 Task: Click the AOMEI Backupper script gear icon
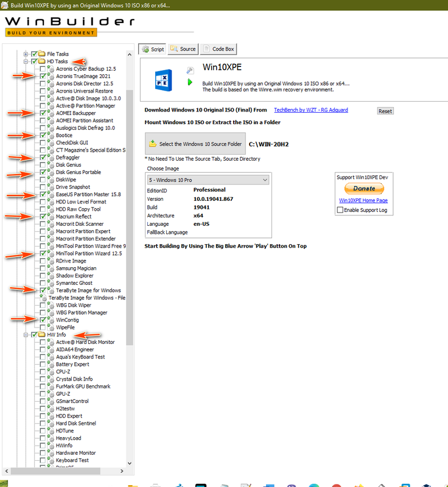pyautogui.click(x=51, y=113)
